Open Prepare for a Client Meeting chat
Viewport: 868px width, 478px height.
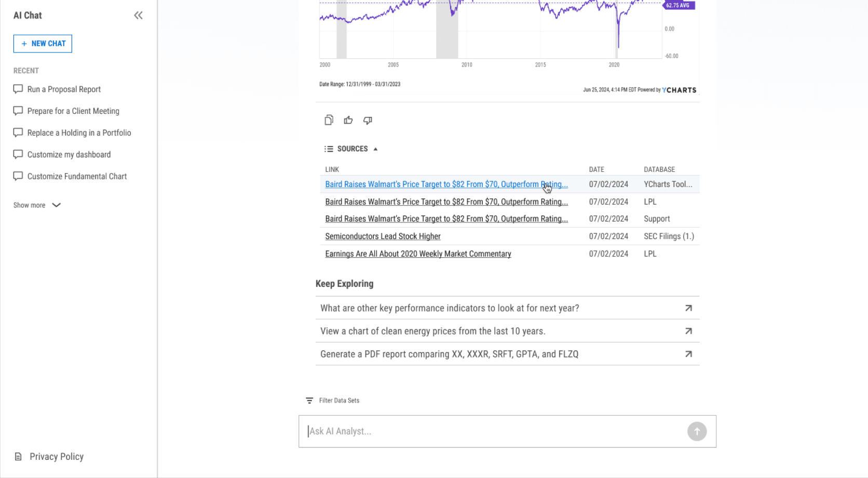pyautogui.click(x=73, y=111)
